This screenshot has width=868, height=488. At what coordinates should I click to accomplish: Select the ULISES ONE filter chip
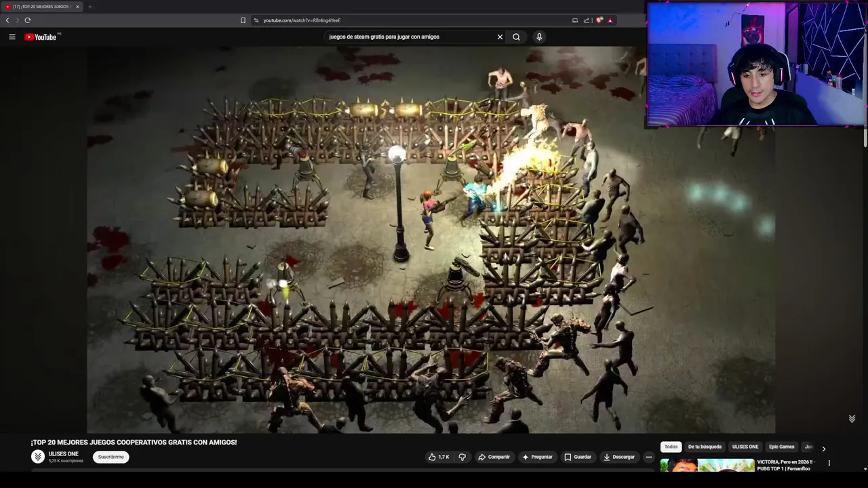745,447
